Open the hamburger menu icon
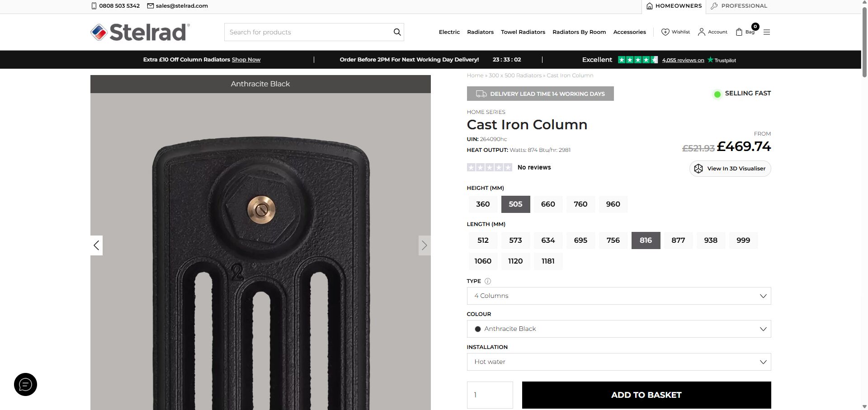This screenshot has width=868, height=410. (x=766, y=32)
